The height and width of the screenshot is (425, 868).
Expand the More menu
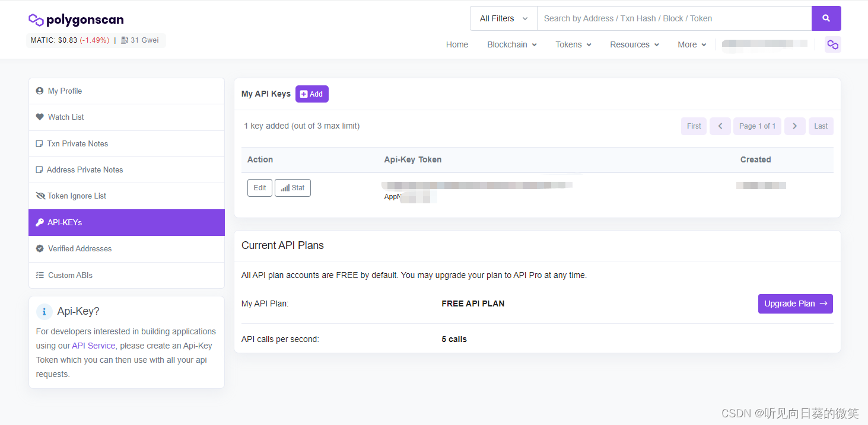point(692,44)
